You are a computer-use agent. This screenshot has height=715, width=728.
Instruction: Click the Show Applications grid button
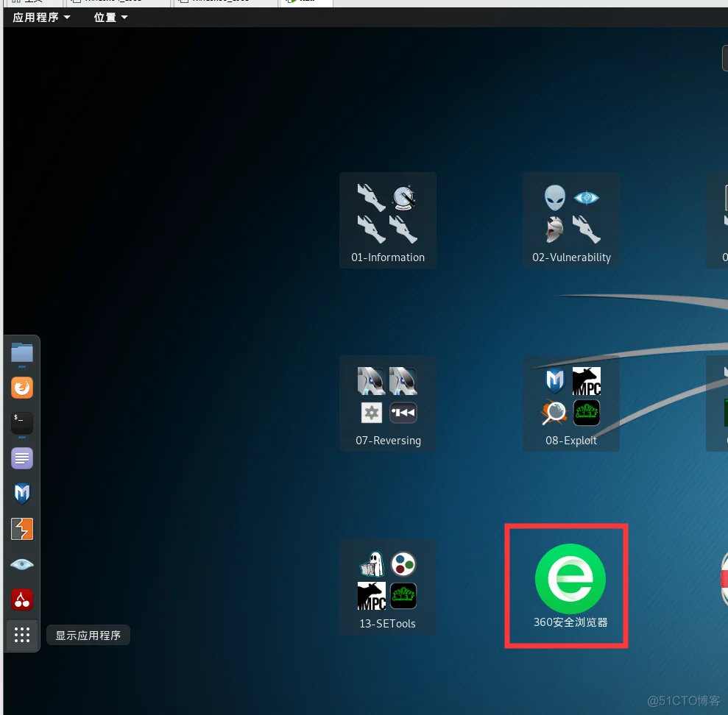(x=22, y=635)
